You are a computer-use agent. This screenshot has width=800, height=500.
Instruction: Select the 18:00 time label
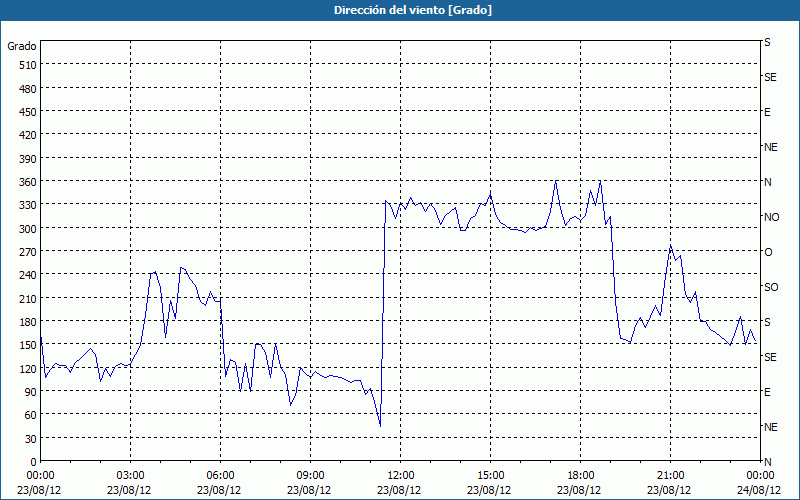pyautogui.click(x=581, y=476)
